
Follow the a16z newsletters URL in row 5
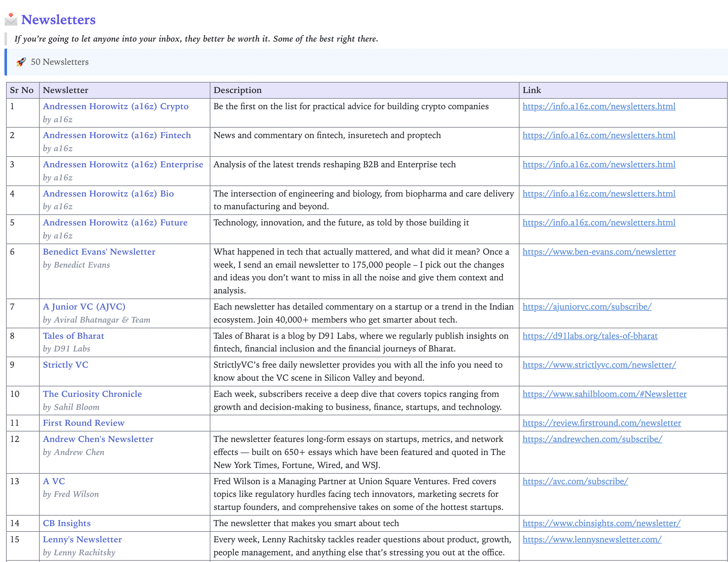(x=599, y=223)
